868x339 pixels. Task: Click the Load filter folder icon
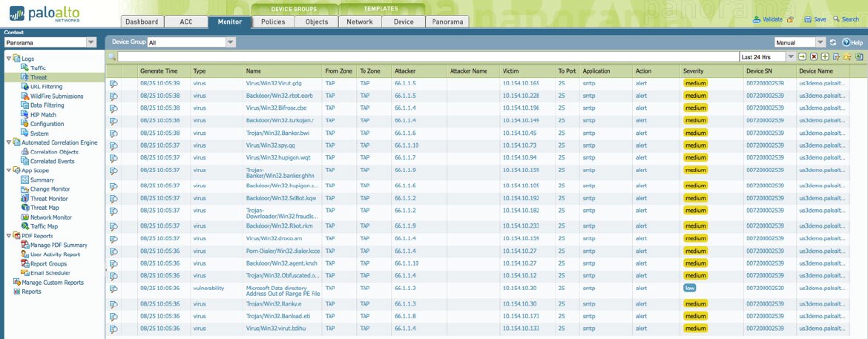(x=847, y=57)
